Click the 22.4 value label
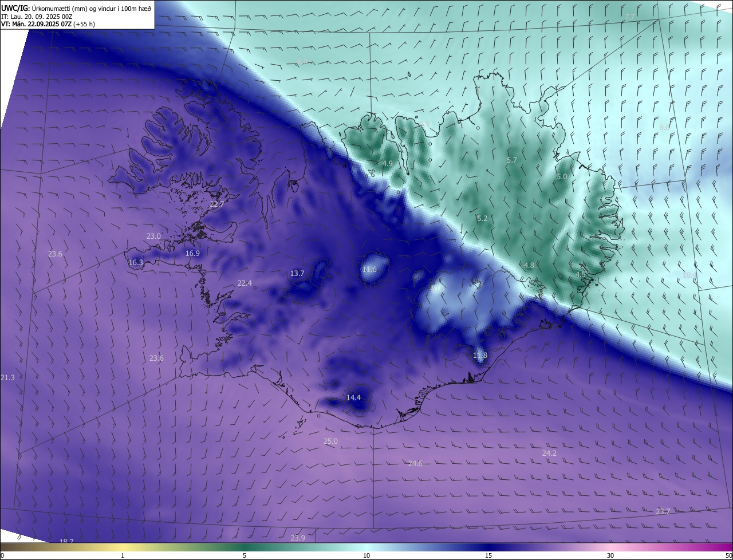Image resolution: width=733 pixels, height=560 pixels. coord(245,283)
